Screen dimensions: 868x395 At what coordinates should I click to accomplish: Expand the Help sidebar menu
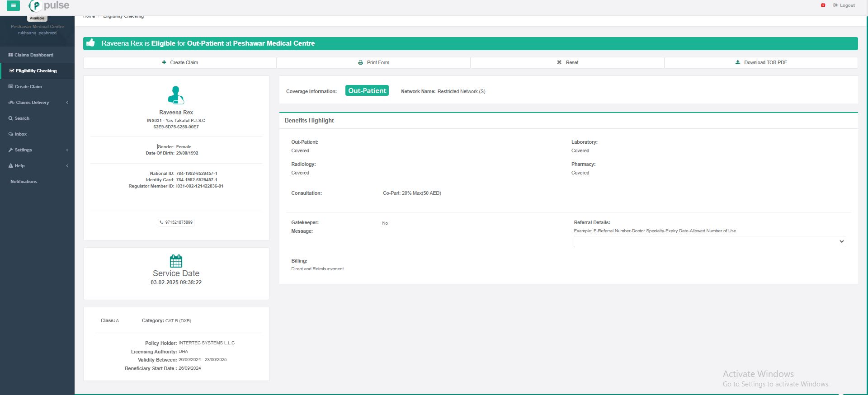click(19, 166)
